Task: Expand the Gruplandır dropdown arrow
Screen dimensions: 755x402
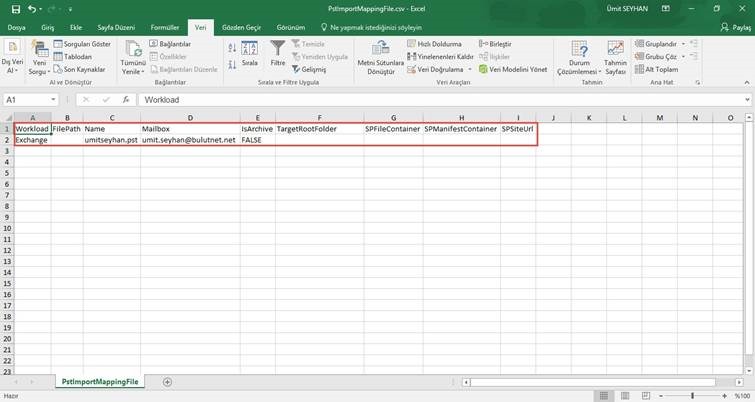Action: point(683,44)
